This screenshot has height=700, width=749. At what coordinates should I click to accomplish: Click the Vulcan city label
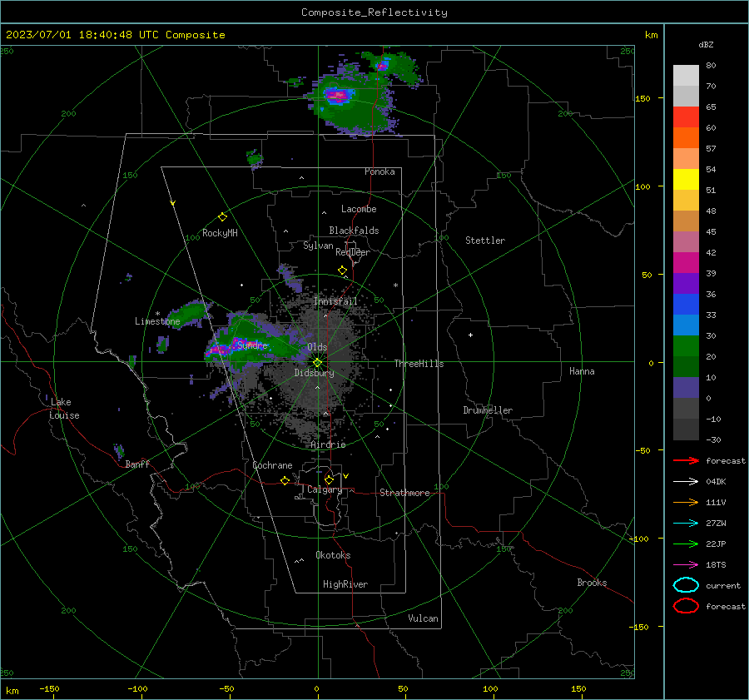tap(424, 618)
